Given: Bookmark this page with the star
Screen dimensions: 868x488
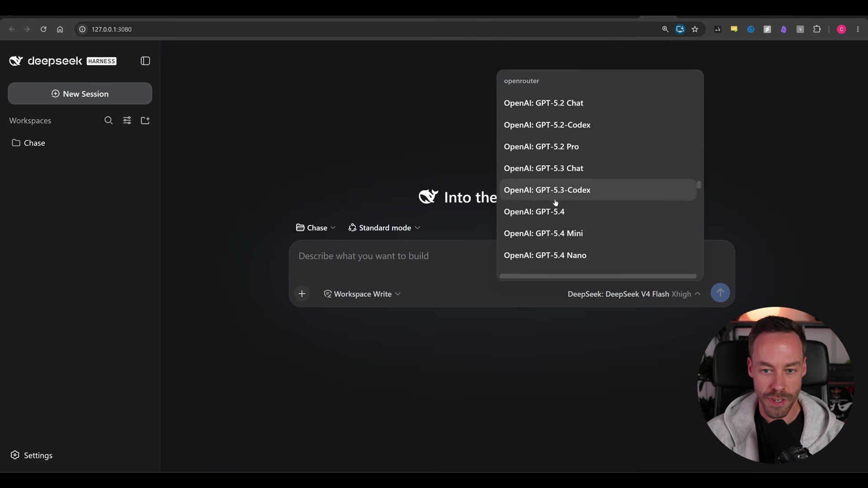Looking at the screenshot, I should pos(695,29).
